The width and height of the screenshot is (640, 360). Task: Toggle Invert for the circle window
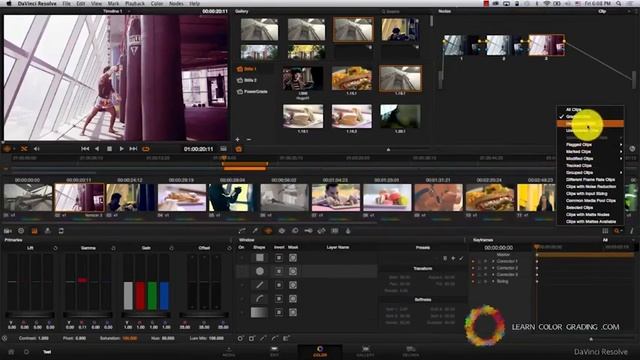click(279, 271)
